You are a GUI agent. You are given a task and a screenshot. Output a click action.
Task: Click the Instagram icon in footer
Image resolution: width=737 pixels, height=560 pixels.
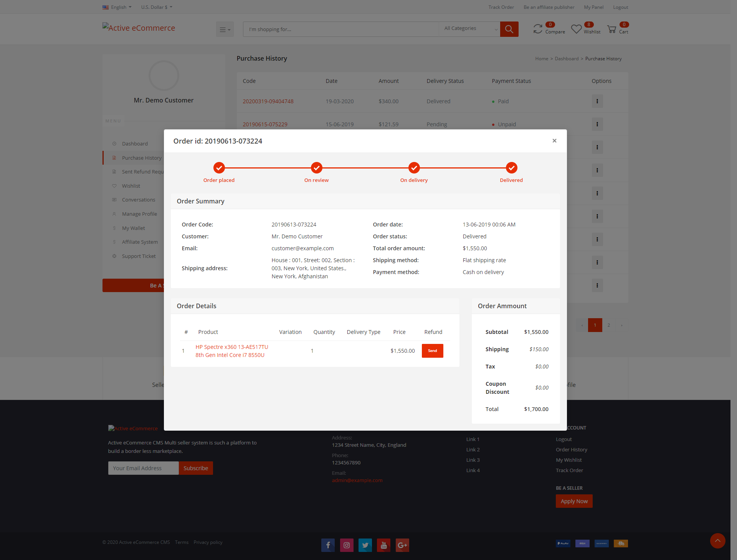346,545
